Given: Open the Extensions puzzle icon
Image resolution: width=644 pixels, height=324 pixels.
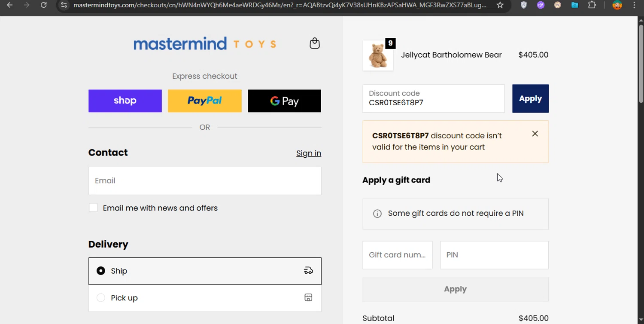Looking at the screenshot, I should [x=592, y=5].
